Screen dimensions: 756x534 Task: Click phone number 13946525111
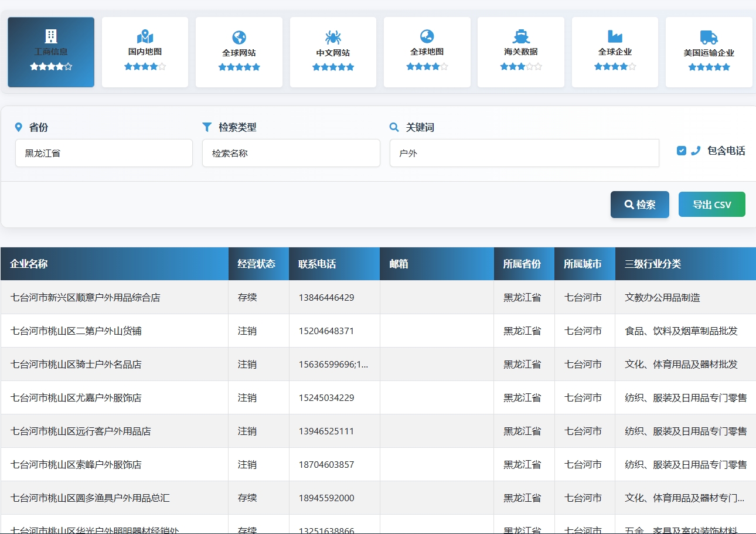(x=326, y=431)
